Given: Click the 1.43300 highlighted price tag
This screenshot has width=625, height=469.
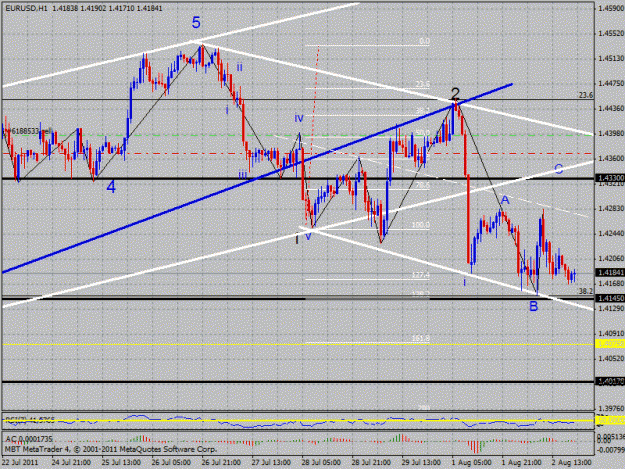Looking at the screenshot, I should (610, 178).
